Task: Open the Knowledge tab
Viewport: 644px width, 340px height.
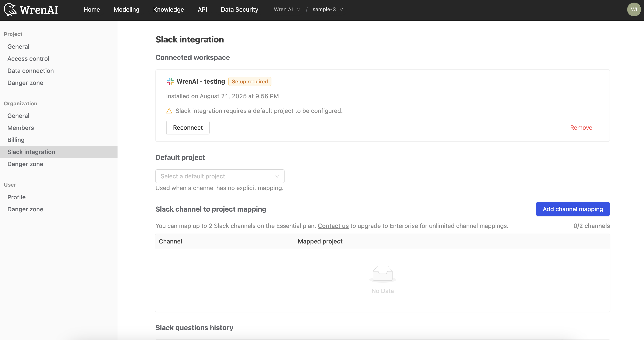Action: [x=169, y=9]
